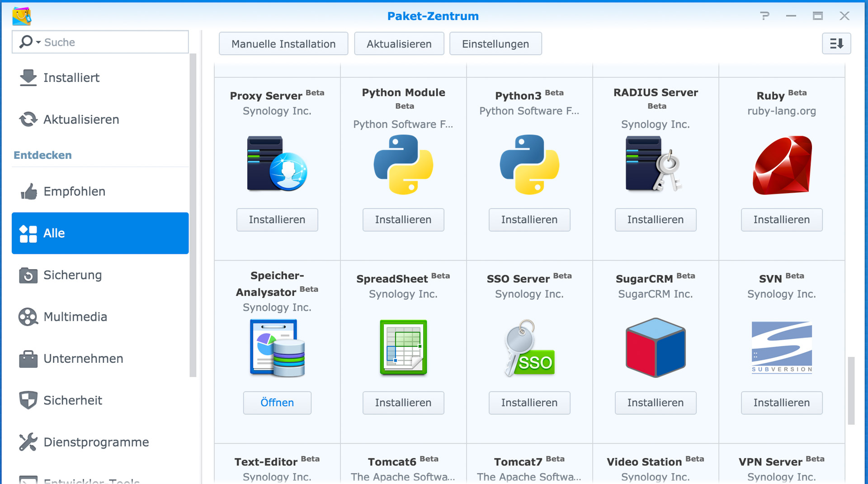This screenshot has height=484, width=868.
Task: Click the SSO Server title text
Action: pos(518,279)
